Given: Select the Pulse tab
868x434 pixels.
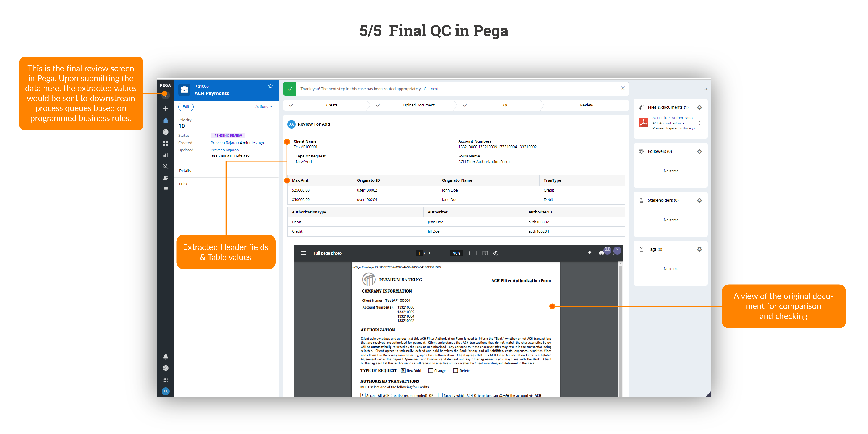Looking at the screenshot, I should coord(184,184).
